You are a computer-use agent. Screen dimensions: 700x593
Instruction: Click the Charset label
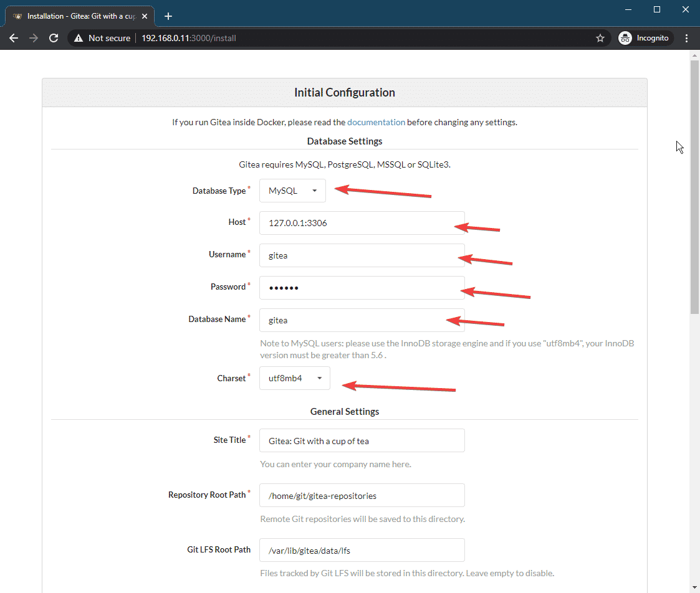[x=231, y=378]
